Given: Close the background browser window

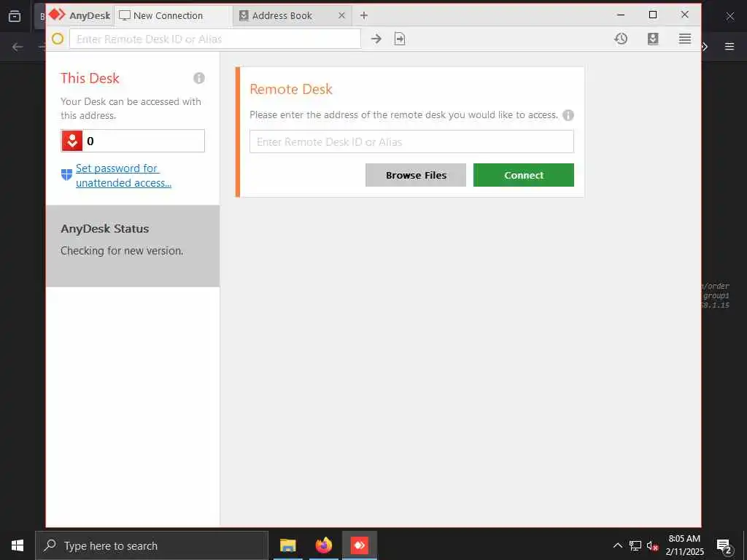Looking at the screenshot, I should click(x=729, y=16).
